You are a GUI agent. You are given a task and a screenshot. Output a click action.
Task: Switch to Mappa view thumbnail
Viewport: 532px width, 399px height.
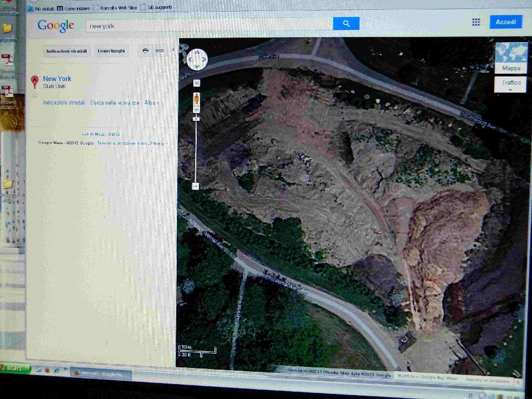pyautogui.click(x=511, y=58)
